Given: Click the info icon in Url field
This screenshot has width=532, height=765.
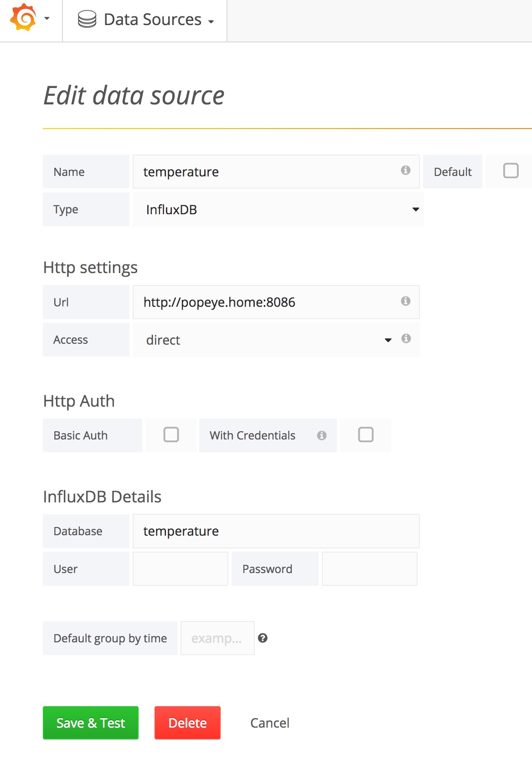Looking at the screenshot, I should click(x=405, y=301).
